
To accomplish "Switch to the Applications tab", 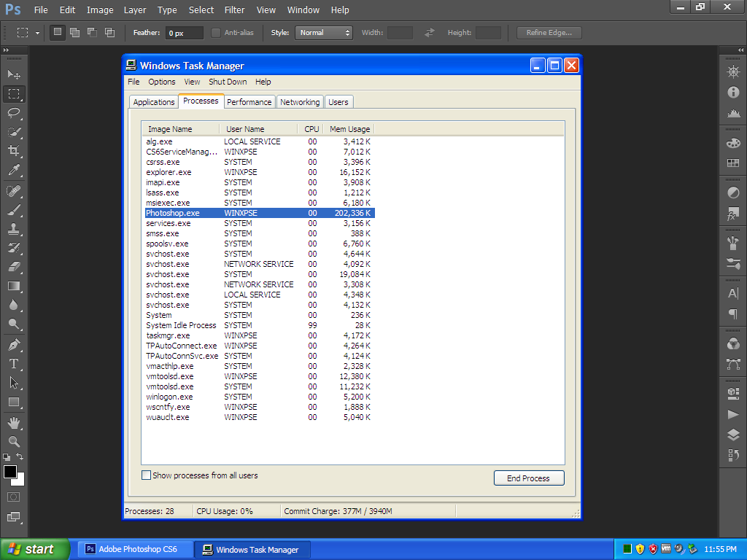I will [x=154, y=102].
